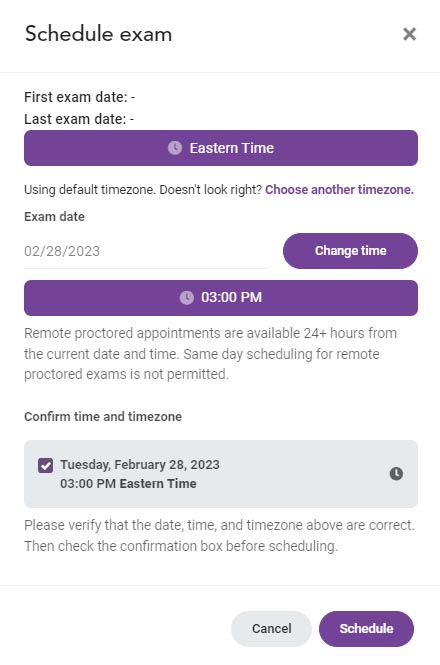
Task: Confirm with the Schedule button
Action: pos(366,629)
